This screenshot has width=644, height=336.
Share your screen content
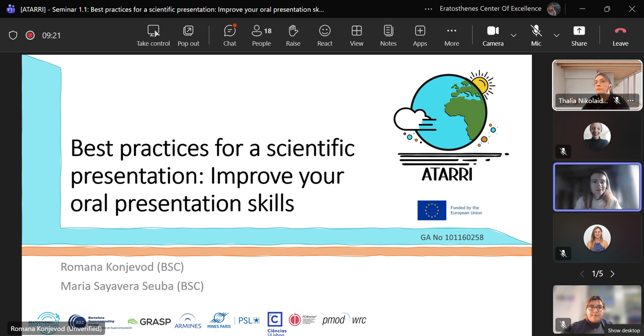(x=579, y=35)
